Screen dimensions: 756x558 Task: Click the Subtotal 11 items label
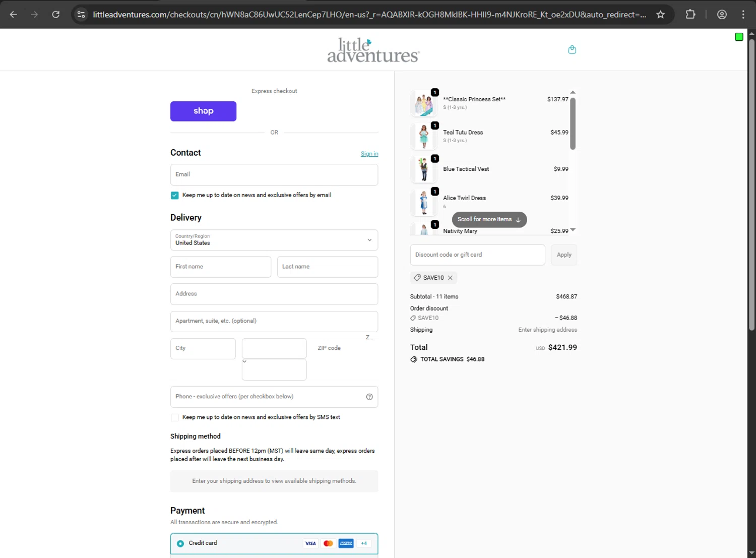(434, 297)
